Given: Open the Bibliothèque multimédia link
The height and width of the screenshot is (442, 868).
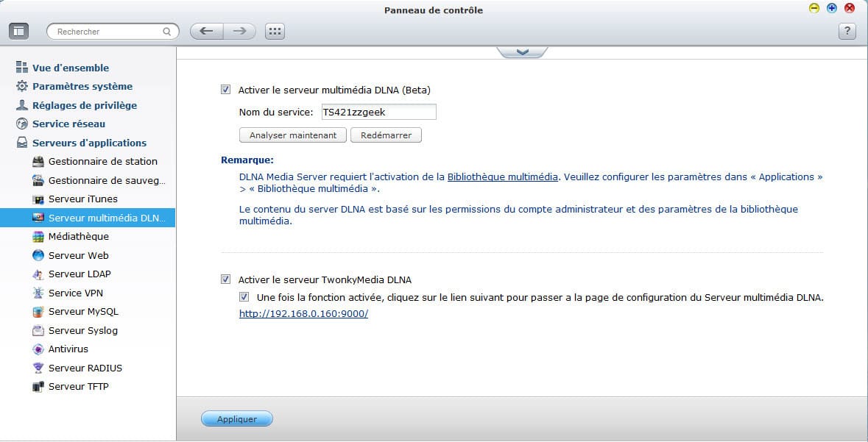Looking at the screenshot, I should (503, 177).
